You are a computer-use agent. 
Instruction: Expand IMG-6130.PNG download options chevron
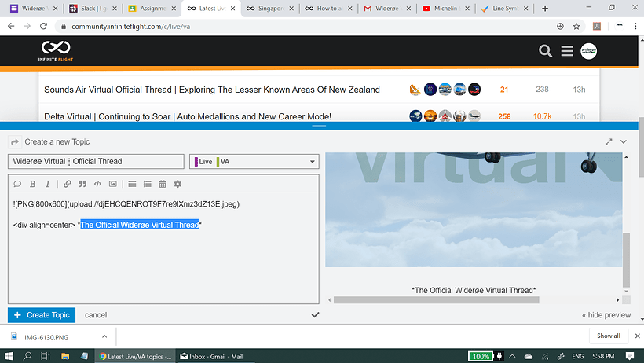[x=104, y=336]
